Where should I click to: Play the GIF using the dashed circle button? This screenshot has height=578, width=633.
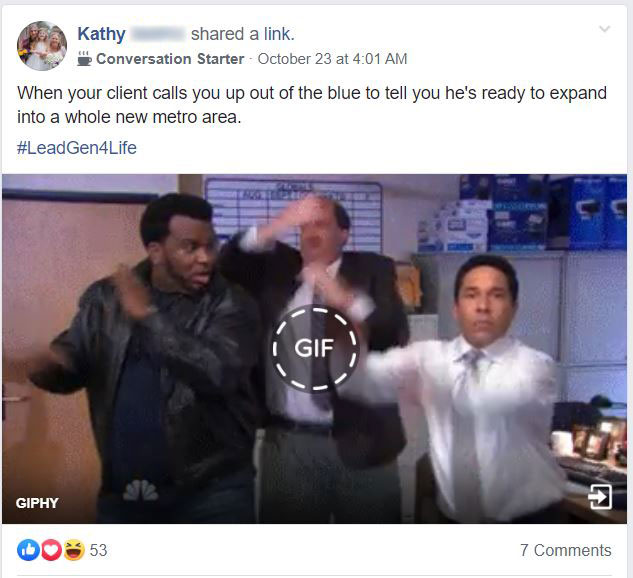point(314,348)
